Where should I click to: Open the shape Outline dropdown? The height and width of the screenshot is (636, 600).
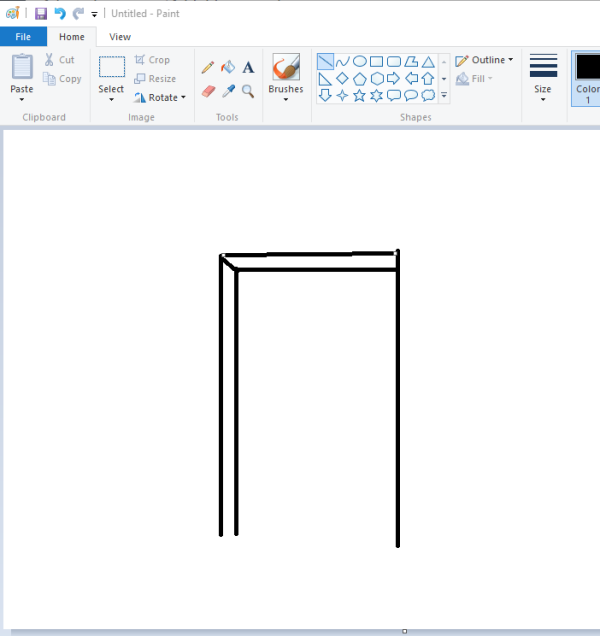click(484, 60)
